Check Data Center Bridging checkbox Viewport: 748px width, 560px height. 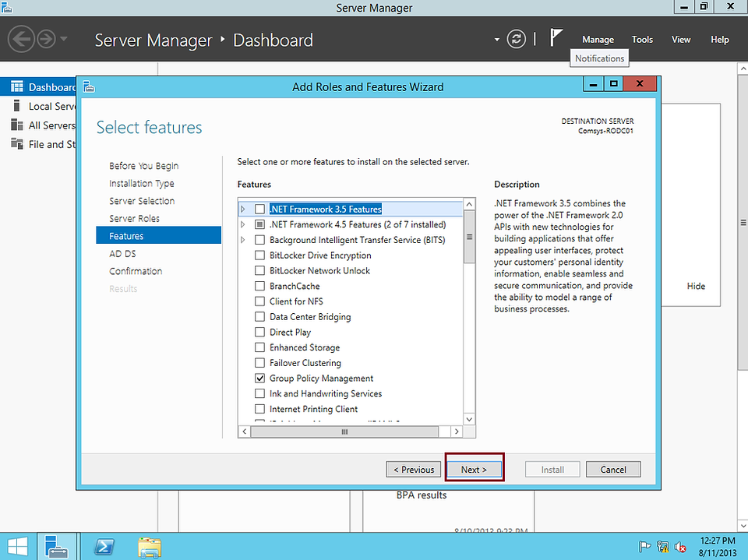[259, 316]
